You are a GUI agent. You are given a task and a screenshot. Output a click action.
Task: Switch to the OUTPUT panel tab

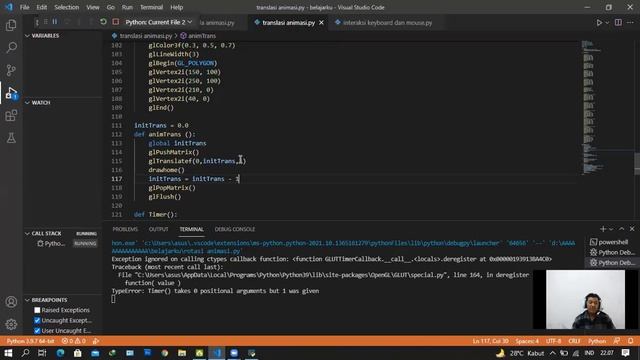[158, 229]
